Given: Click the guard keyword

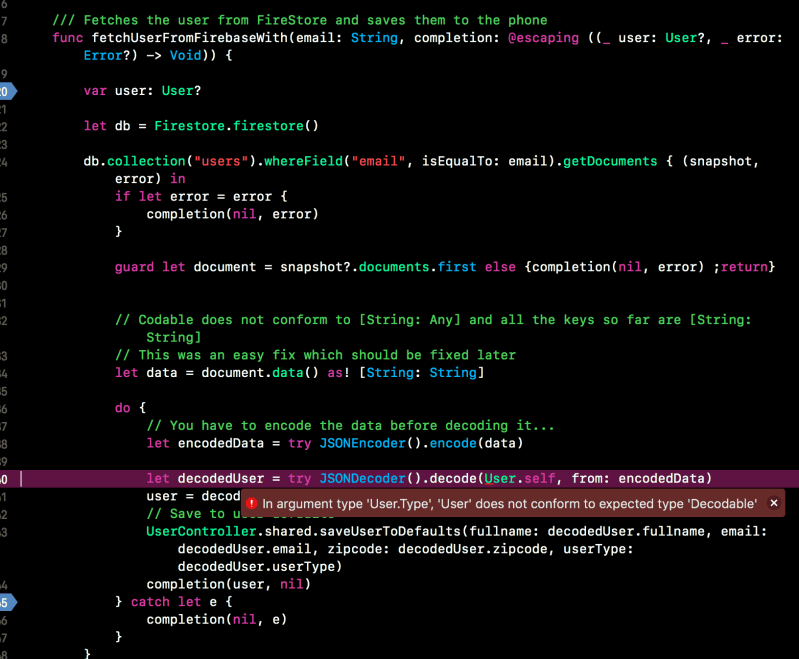Looking at the screenshot, I should [x=134, y=267].
